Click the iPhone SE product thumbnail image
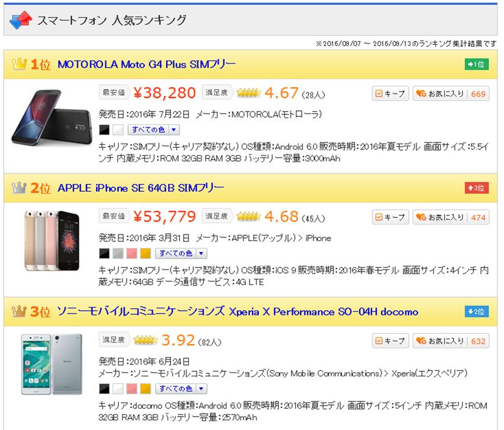504x430 pixels. pos(51,241)
